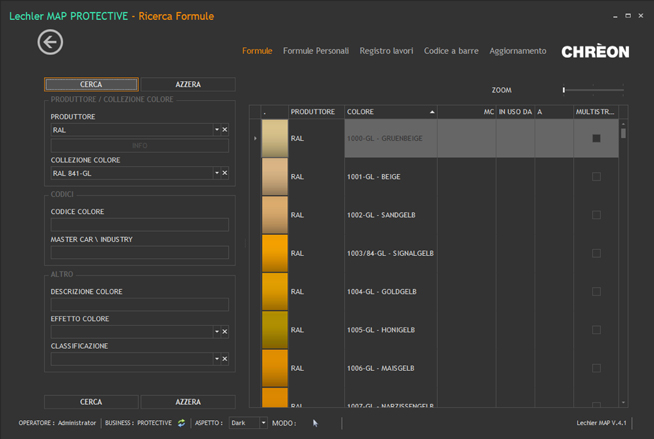The height and width of the screenshot is (439, 654).
Task: Select row '1003/84-GL - SIGNALGELB'
Action: point(434,253)
